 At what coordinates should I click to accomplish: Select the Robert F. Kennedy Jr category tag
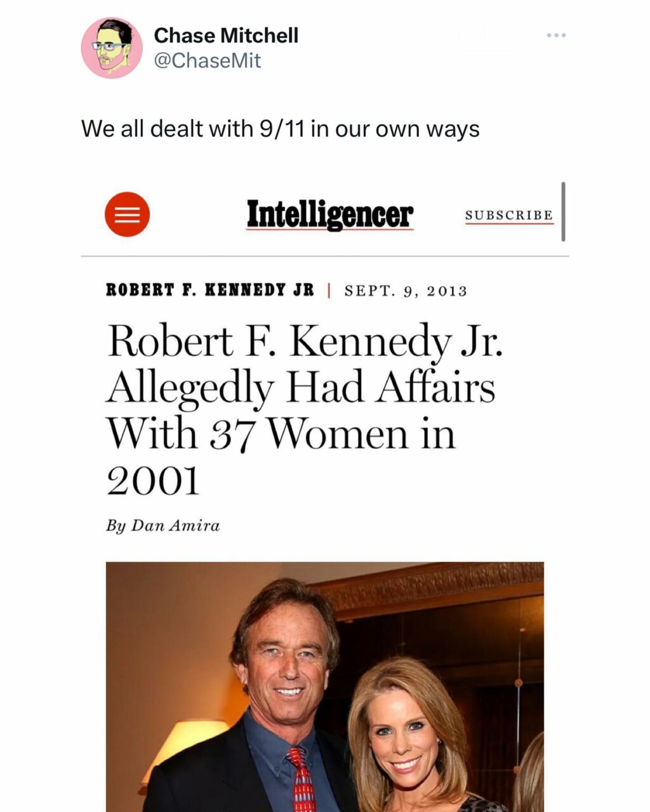pos(209,291)
